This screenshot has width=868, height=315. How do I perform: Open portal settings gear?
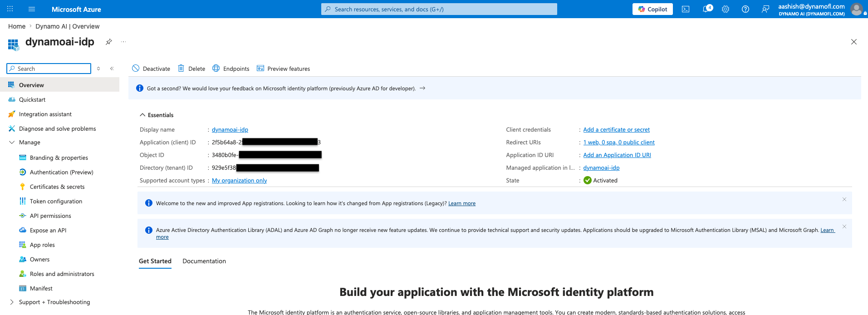click(726, 9)
